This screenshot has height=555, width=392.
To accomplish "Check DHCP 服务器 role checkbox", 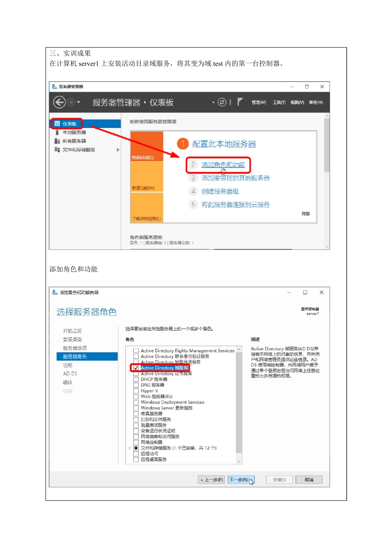I will [136, 379].
